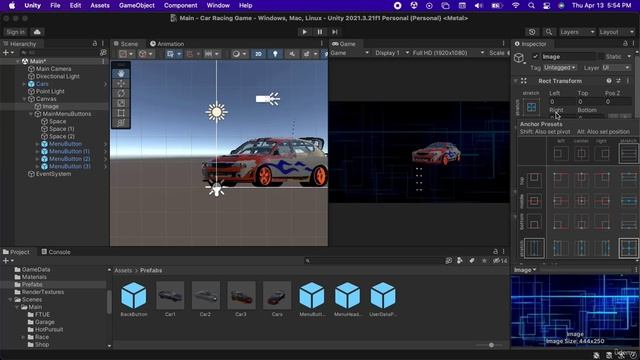Click the anchor presets stretch box
Viewport: 640px width, 360px height.
pyautogui.click(x=531, y=107)
